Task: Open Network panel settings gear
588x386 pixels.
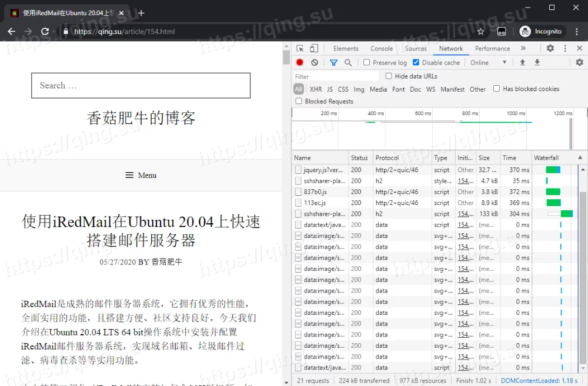Action: 579,63
